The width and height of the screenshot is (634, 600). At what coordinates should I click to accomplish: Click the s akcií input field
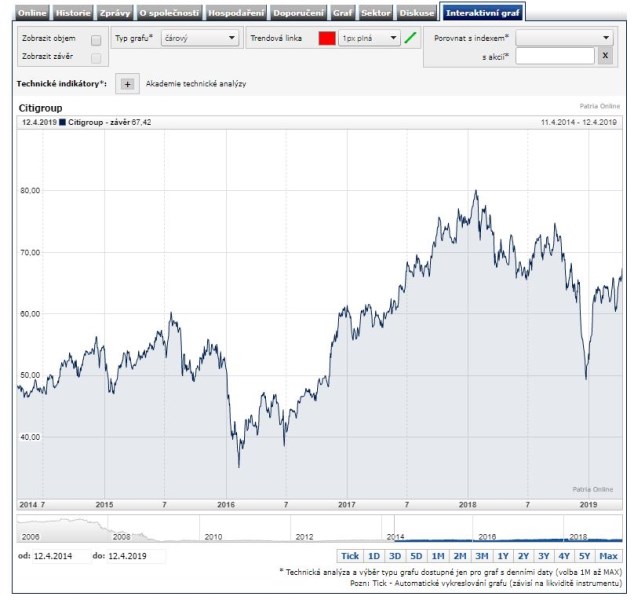tap(555, 56)
